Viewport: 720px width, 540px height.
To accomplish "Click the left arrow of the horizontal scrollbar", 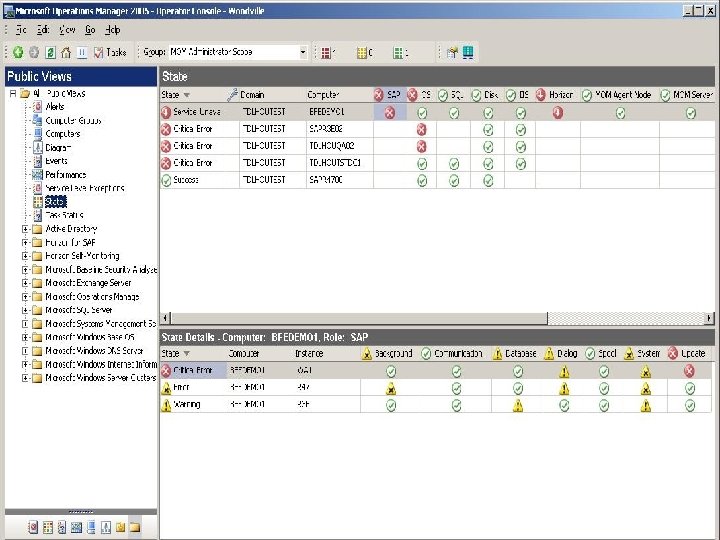I will coord(166,318).
